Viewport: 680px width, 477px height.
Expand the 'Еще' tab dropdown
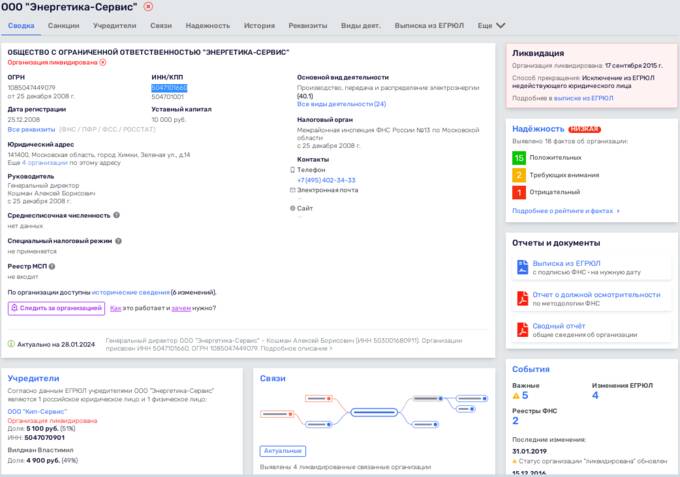(491, 26)
